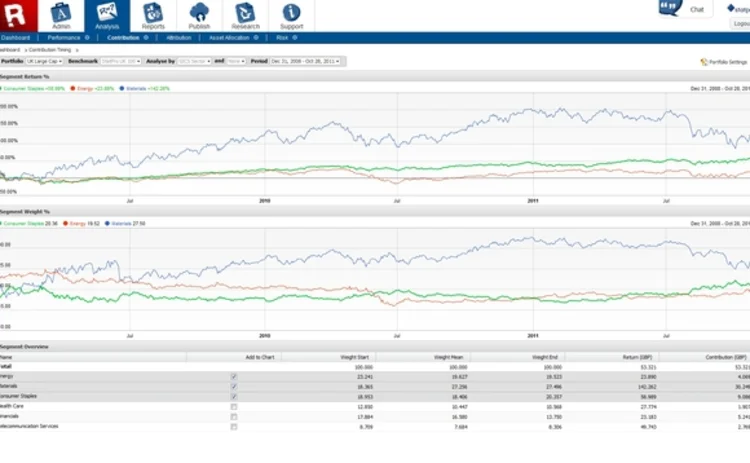Click the Segment Weight % panel header

click(375, 211)
